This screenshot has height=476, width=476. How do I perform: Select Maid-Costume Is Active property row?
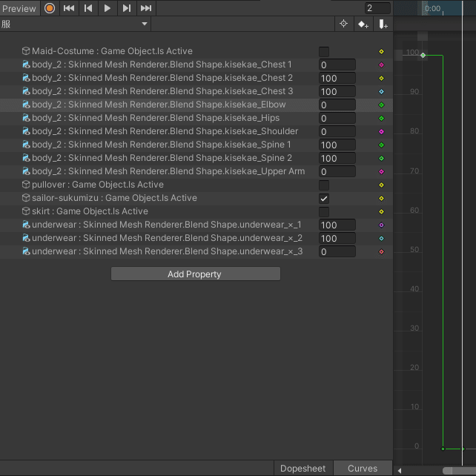tap(196, 51)
